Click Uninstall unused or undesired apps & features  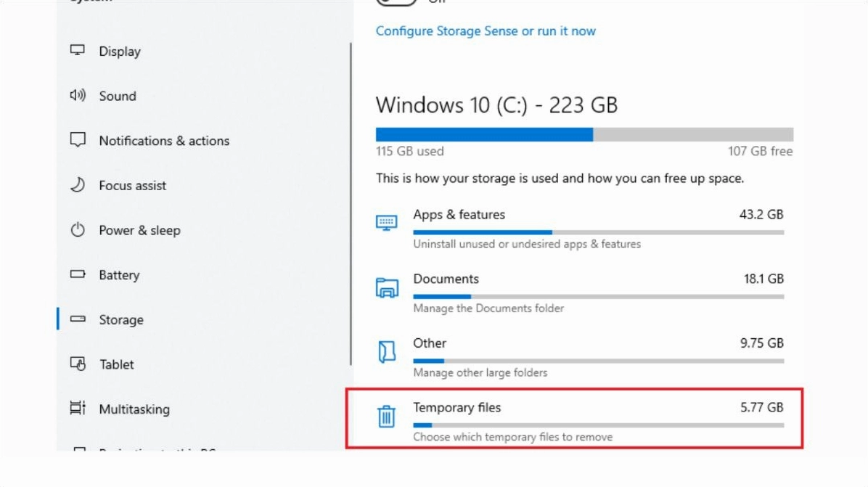(527, 244)
